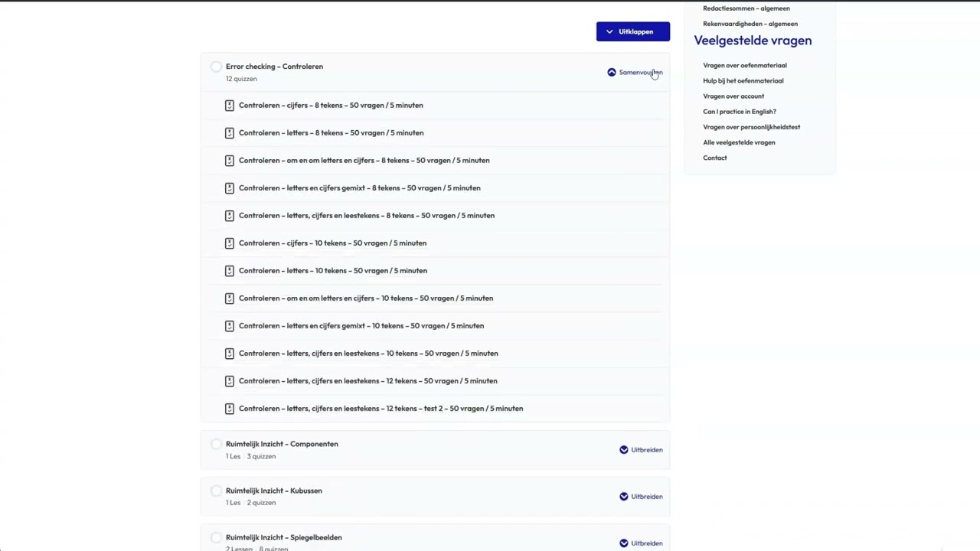Open quiz letters en cijfers gemixt – 10 tekens
The width and height of the screenshot is (980, 551).
361,326
